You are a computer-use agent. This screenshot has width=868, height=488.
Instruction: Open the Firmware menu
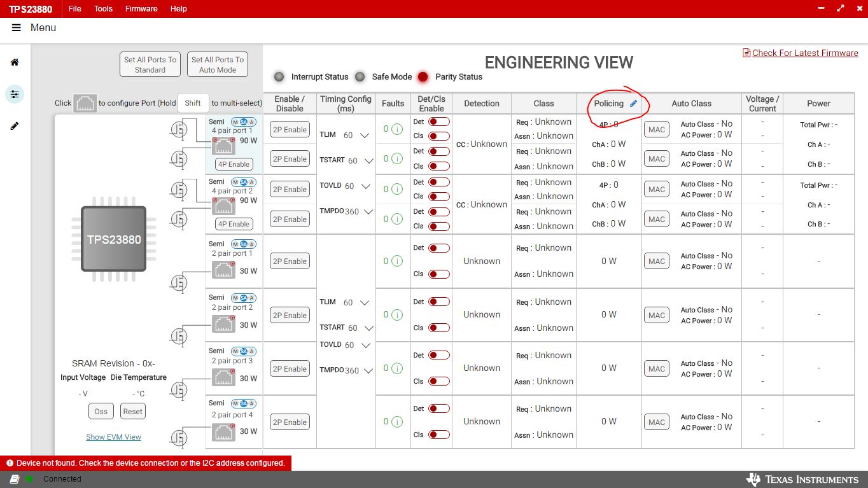[141, 9]
